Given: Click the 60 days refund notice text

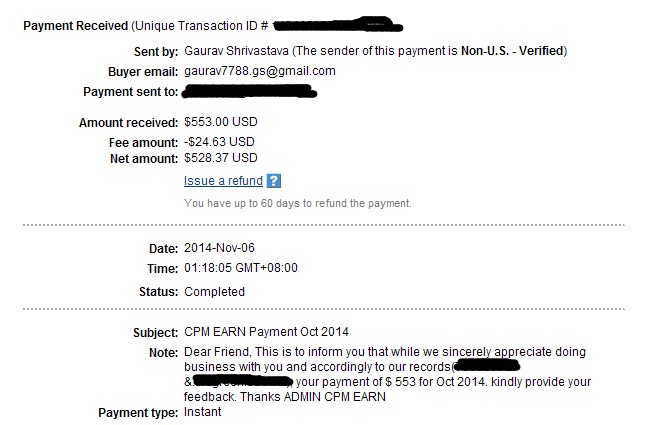Looking at the screenshot, I should pos(298,203).
